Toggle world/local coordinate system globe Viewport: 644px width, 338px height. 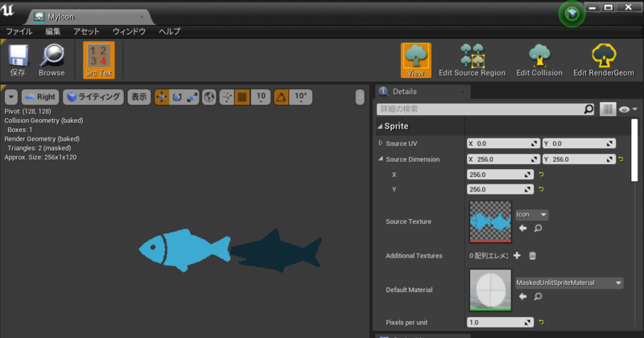tap(209, 97)
